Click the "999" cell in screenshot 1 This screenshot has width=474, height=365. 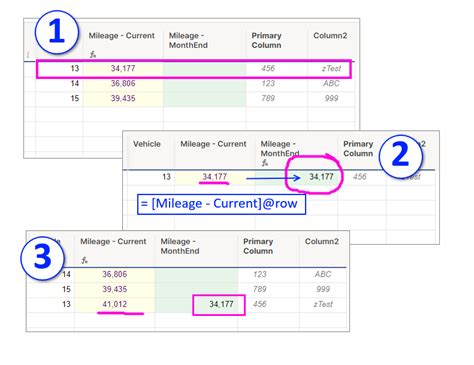coord(331,99)
